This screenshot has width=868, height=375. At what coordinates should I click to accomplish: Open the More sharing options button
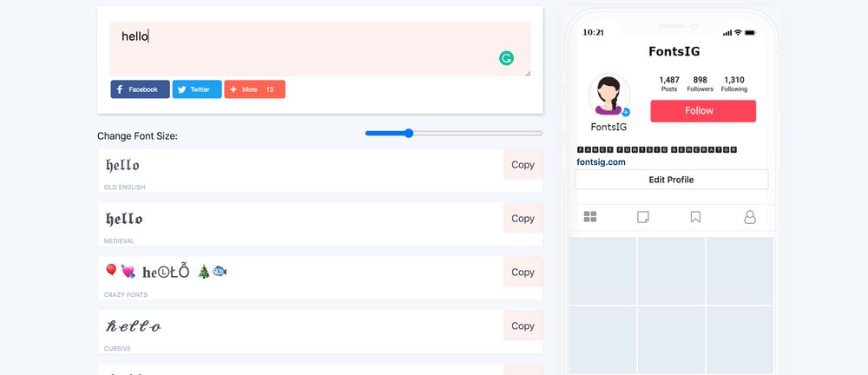pyautogui.click(x=254, y=89)
